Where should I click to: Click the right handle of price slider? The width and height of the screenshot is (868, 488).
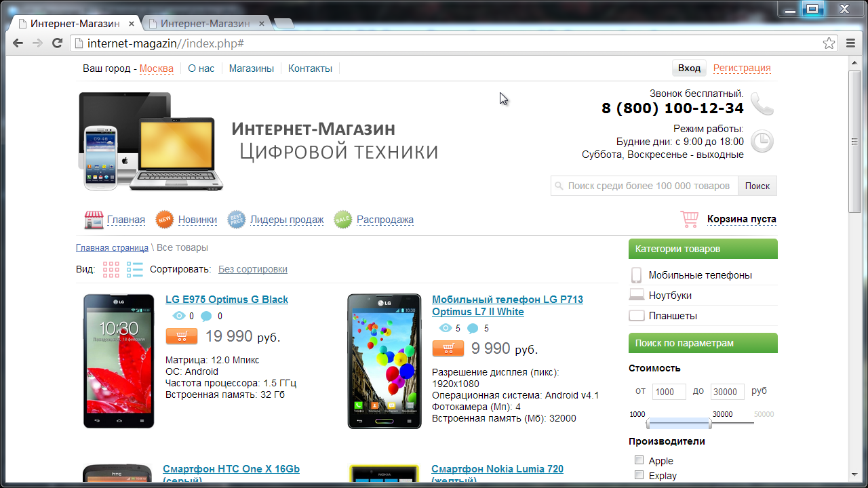click(710, 424)
